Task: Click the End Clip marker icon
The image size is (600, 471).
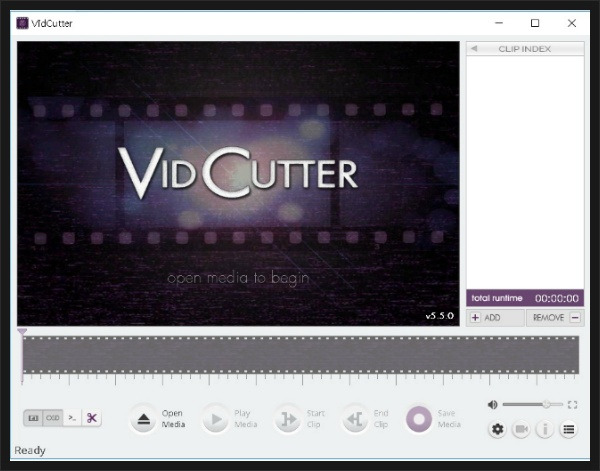Action: point(354,419)
